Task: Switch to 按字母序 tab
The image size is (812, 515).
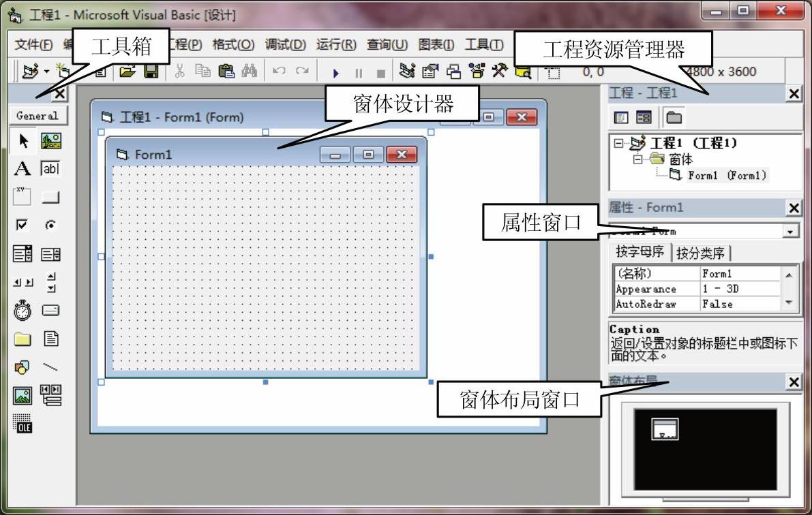Action: pyautogui.click(x=640, y=252)
